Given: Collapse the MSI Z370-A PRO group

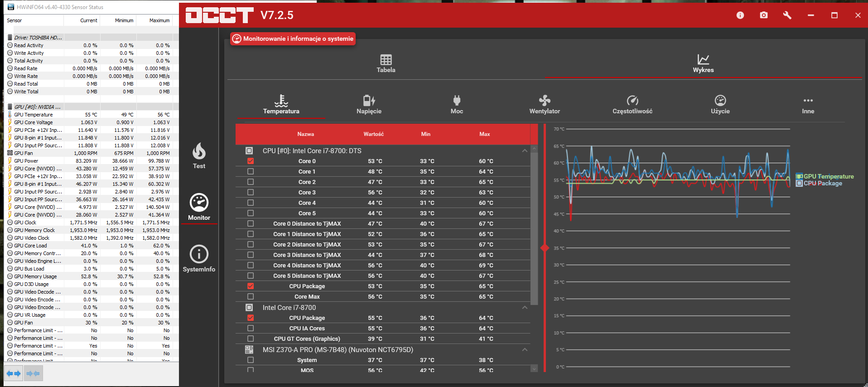Looking at the screenshot, I should pos(525,349).
